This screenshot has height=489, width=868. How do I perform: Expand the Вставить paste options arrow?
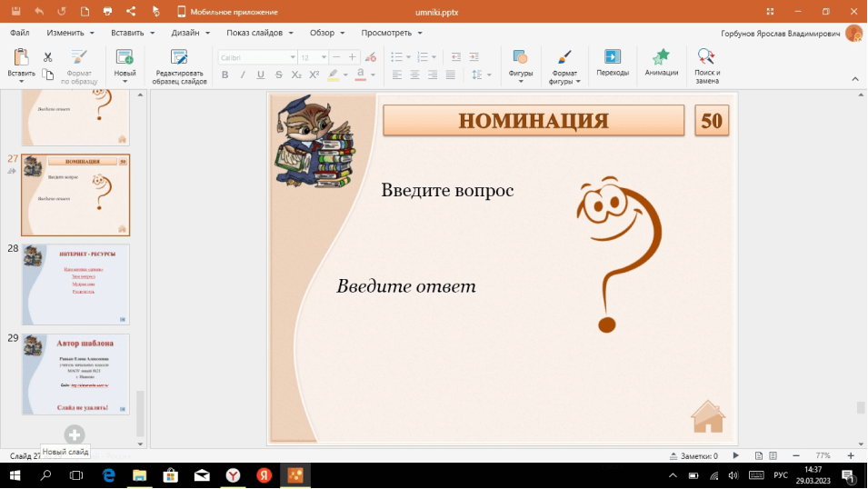(21, 82)
